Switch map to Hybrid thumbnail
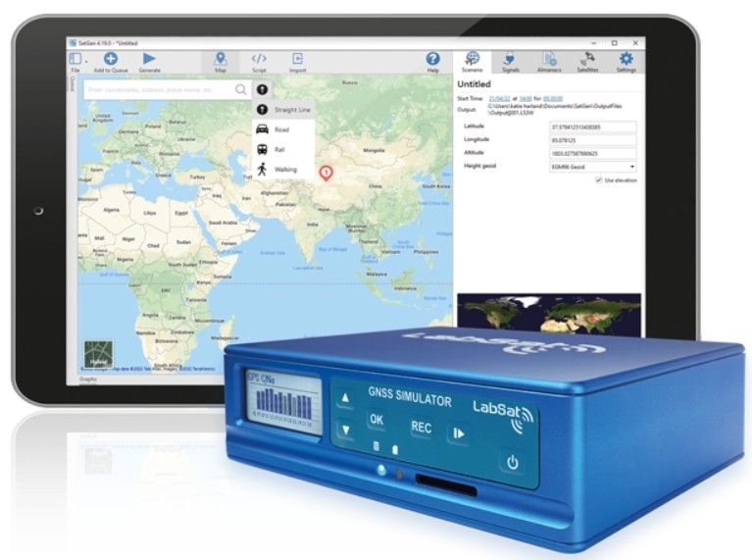 tap(99, 354)
